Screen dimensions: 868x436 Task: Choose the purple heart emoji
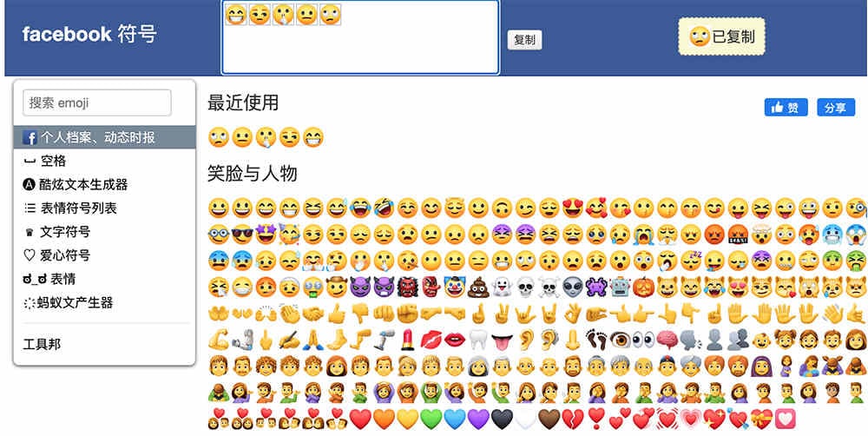coord(478,419)
